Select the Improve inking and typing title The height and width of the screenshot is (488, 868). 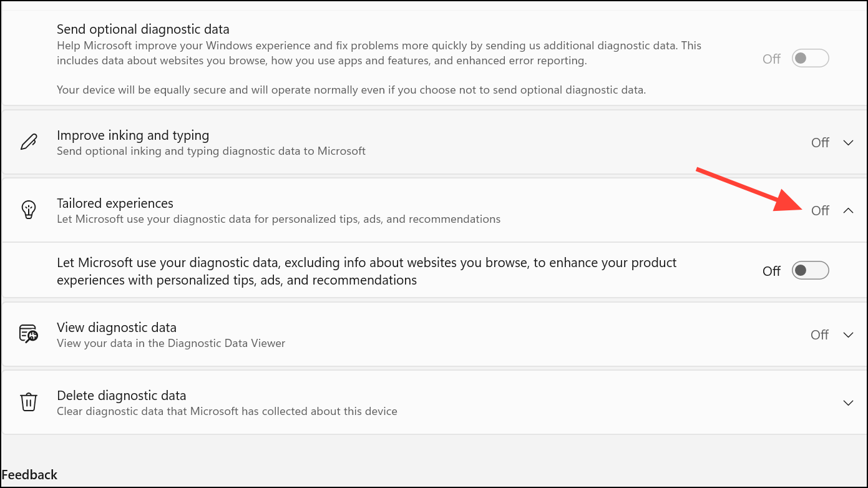point(132,135)
